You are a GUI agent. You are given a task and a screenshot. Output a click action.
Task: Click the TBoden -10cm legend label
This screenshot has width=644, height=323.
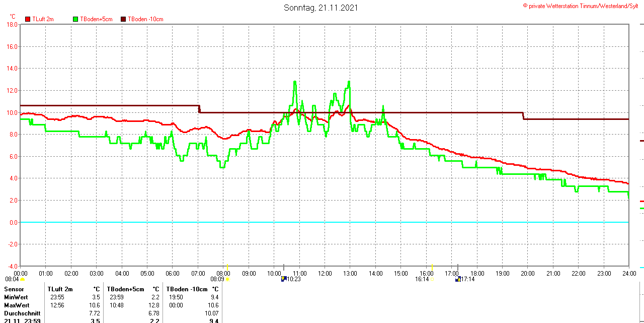coord(145,19)
